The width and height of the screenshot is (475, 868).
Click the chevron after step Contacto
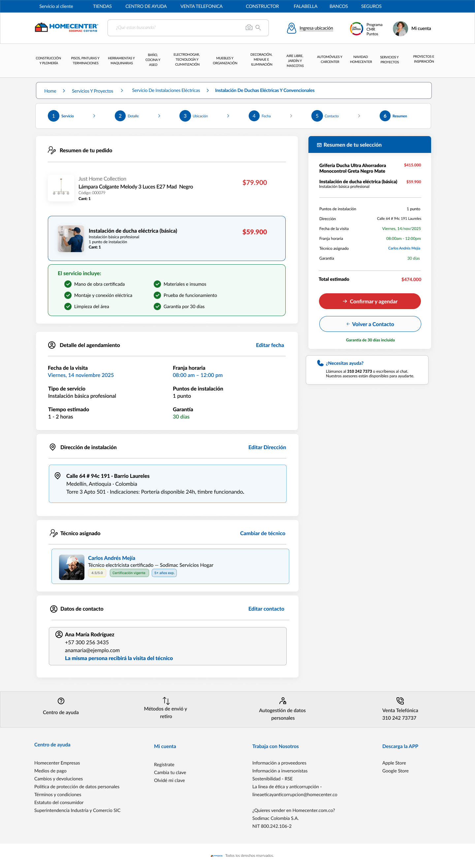coord(359,116)
